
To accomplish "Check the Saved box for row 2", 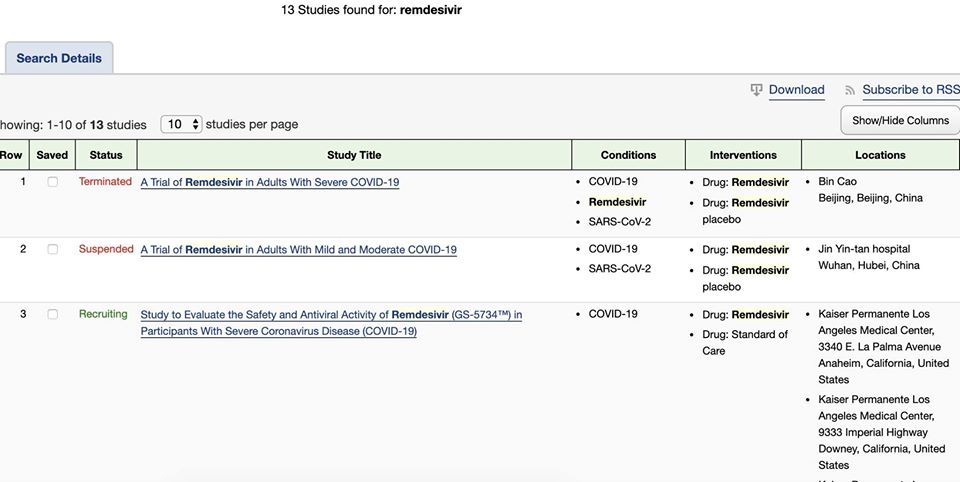I will (53, 249).
